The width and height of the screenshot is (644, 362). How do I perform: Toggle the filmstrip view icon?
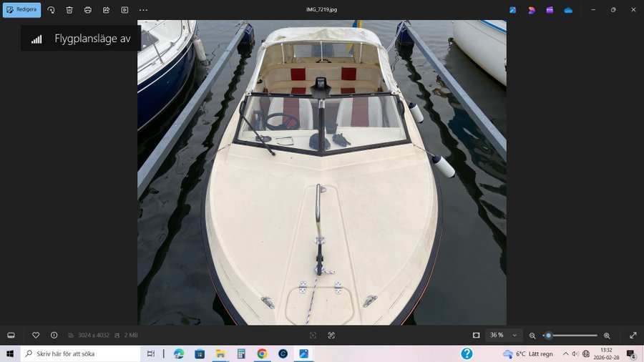pos(11,335)
